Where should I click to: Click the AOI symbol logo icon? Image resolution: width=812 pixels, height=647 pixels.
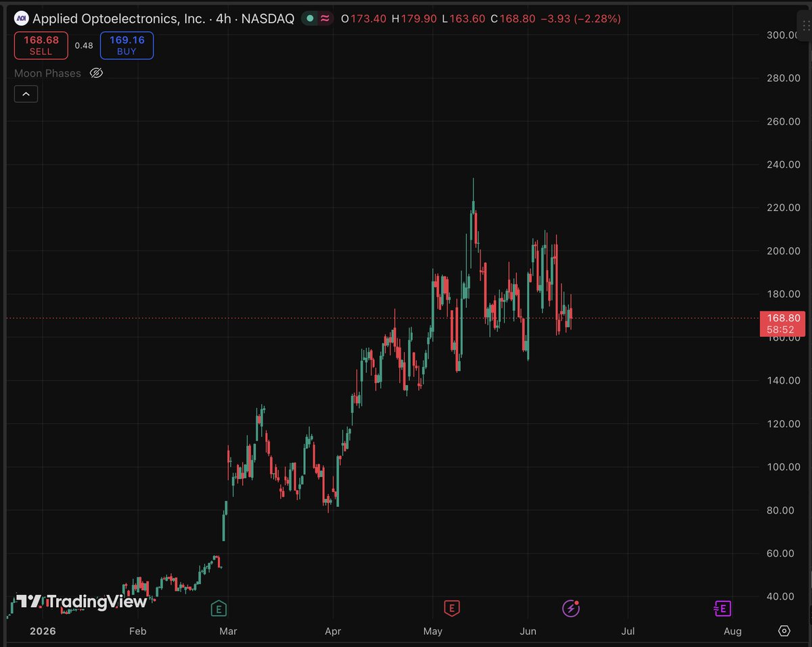pos(22,19)
